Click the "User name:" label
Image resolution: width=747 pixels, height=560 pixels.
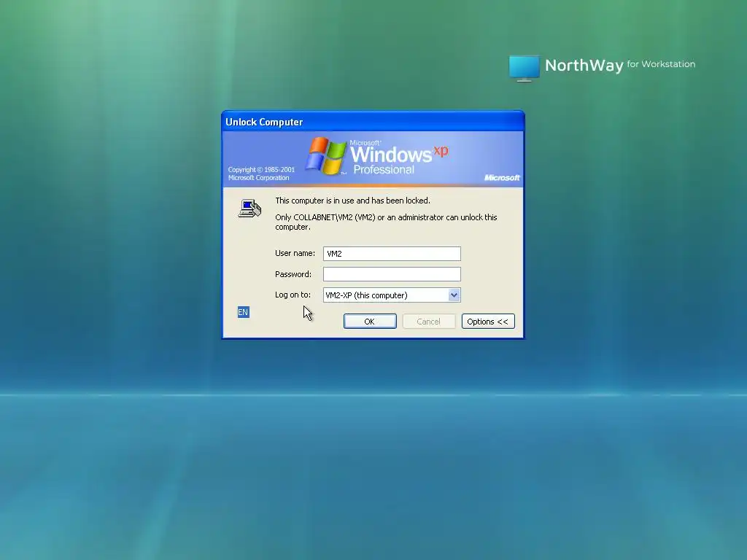[x=295, y=253]
